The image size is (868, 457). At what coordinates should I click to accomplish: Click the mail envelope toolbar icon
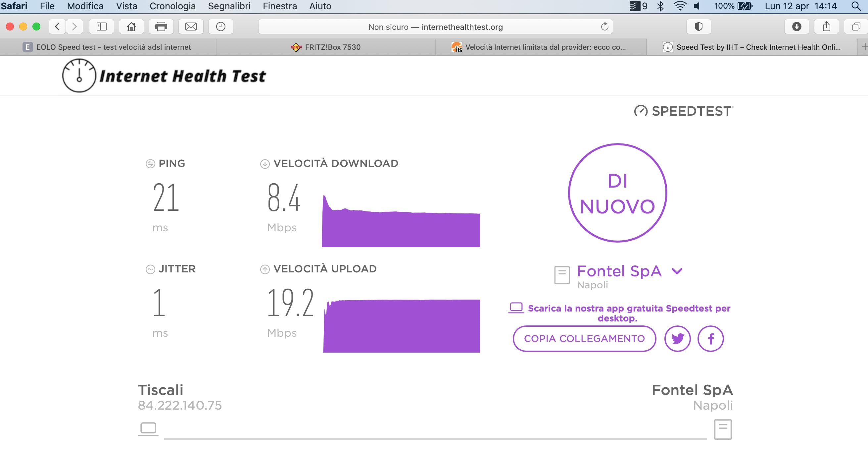tap(191, 27)
